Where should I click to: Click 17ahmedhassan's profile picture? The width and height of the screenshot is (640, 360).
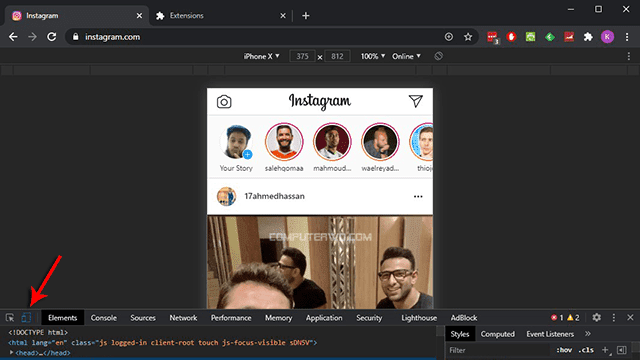pos(227,196)
